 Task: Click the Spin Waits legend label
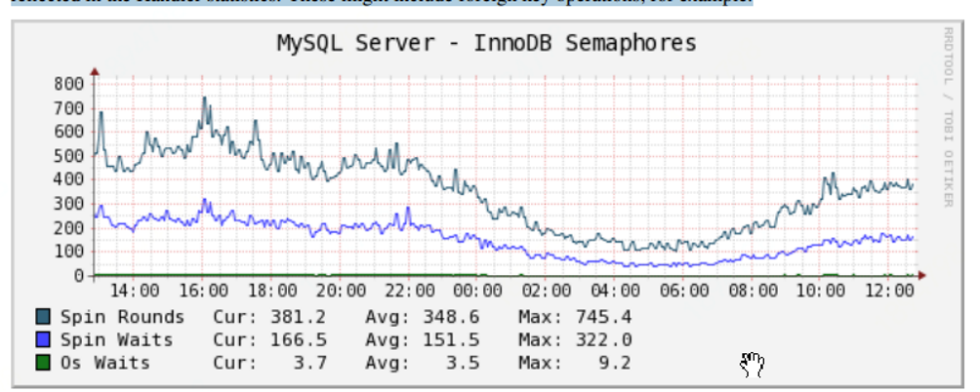pyautogui.click(x=116, y=340)
